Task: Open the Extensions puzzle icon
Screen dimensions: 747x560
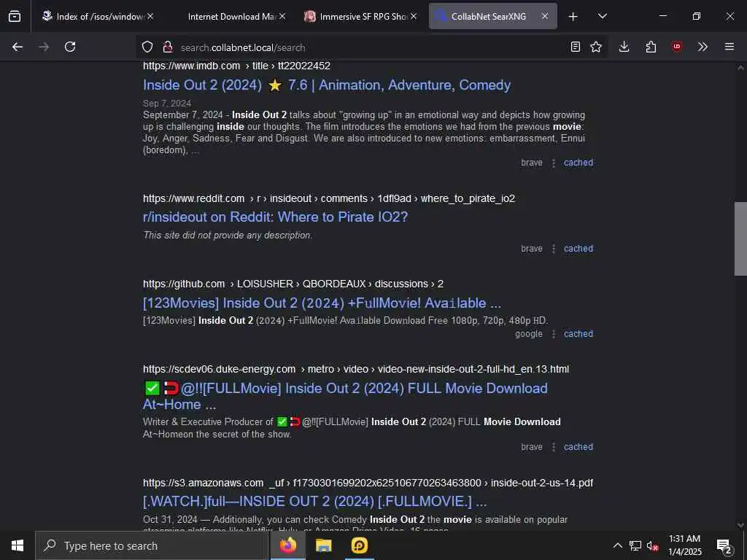Action: (x=651, y=47)
